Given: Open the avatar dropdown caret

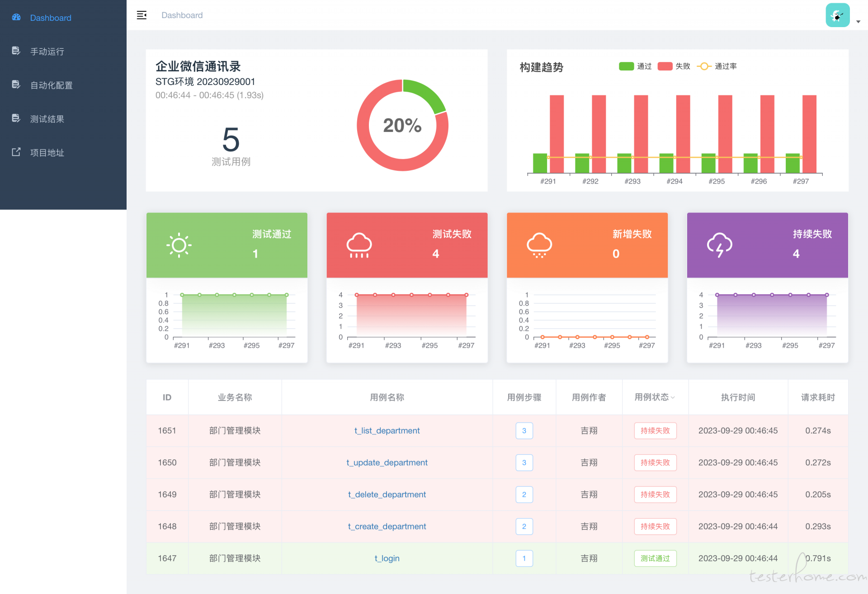Looking at the screenshot, I should point(858,22).
